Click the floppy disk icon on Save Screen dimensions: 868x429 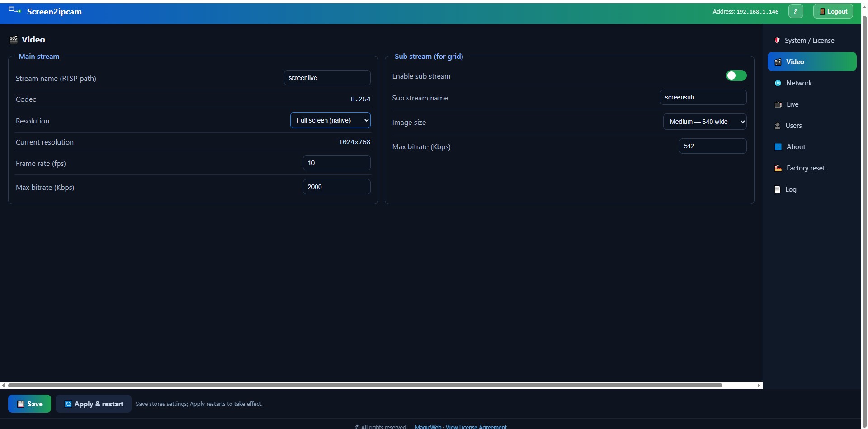[20, 404]
